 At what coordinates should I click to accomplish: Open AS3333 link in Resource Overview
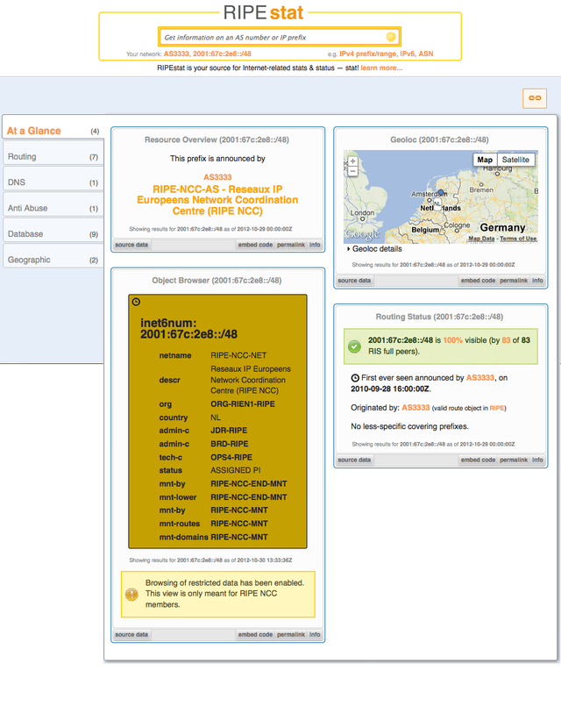pos(217,177)
